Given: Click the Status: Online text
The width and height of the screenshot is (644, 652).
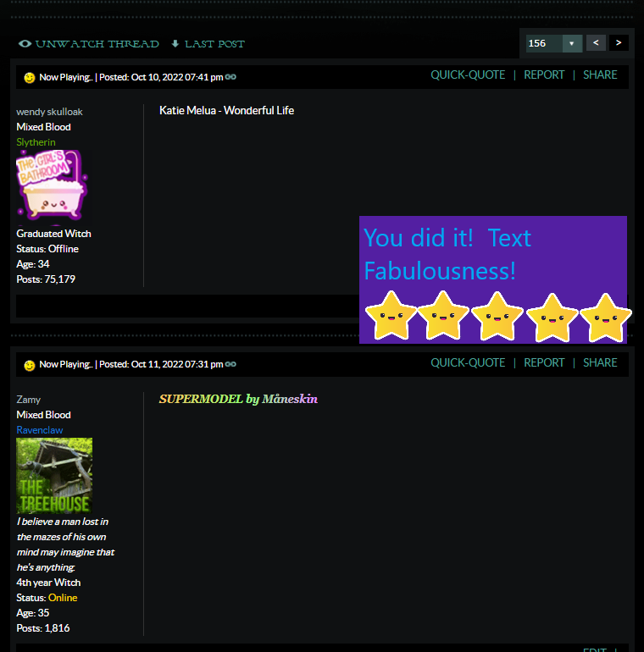Looking at the screenshot, I should [47, 598].
